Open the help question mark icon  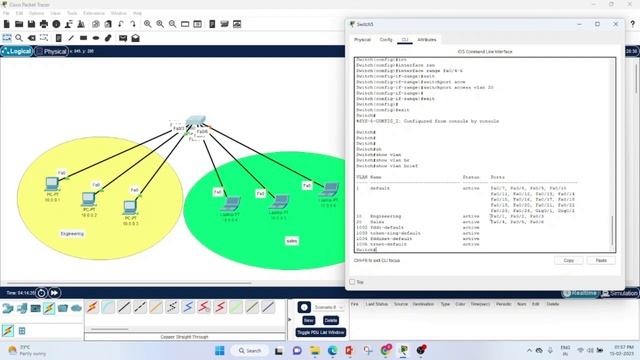pos(633,24)
